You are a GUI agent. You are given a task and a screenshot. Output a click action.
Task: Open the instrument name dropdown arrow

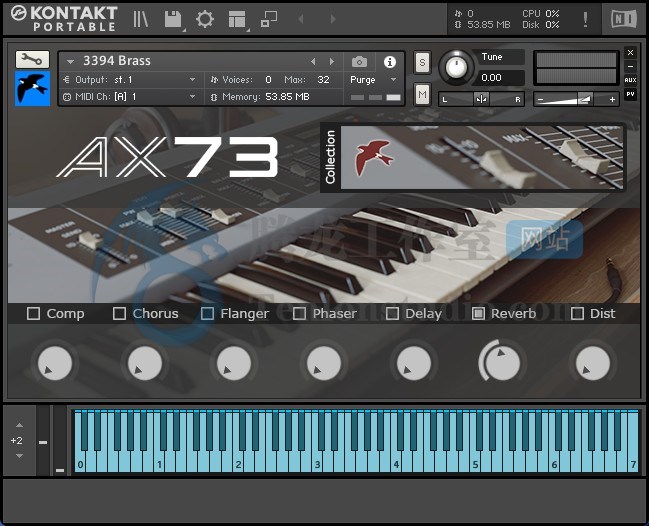[70, 62]
